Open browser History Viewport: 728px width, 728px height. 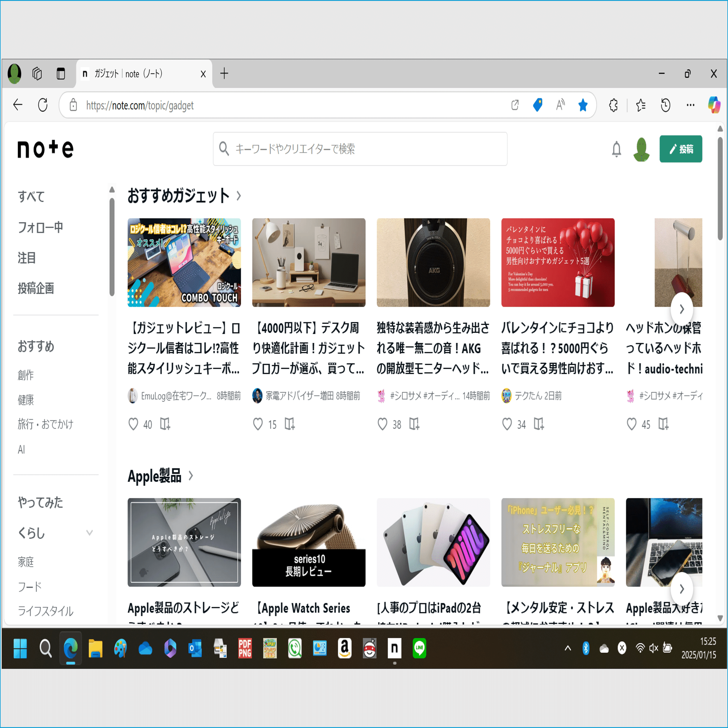click(665, 105)
